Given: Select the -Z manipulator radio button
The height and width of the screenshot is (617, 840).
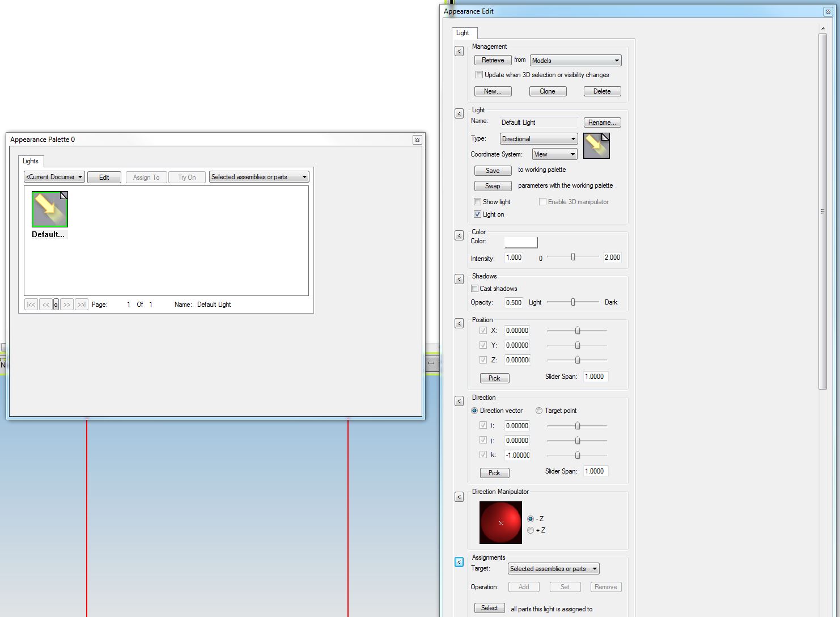Looking at the screenshot, I should pos(531,519).
